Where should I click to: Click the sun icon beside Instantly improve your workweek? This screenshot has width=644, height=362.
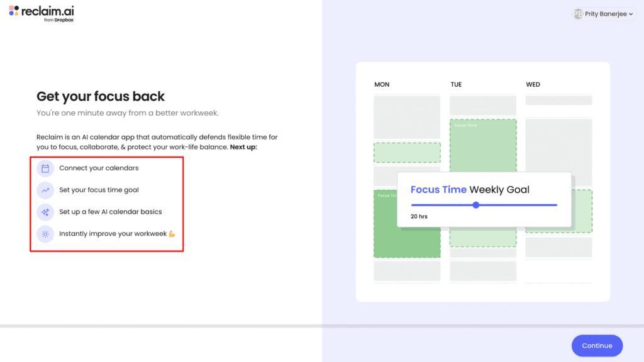pos(44,234)
